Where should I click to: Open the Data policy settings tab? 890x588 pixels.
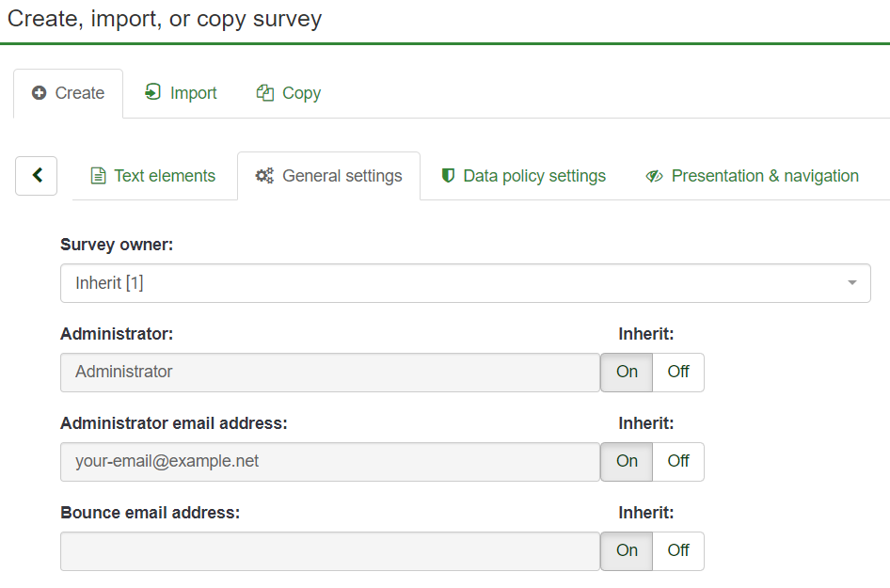pyautogui.click(x=523, y=176)
